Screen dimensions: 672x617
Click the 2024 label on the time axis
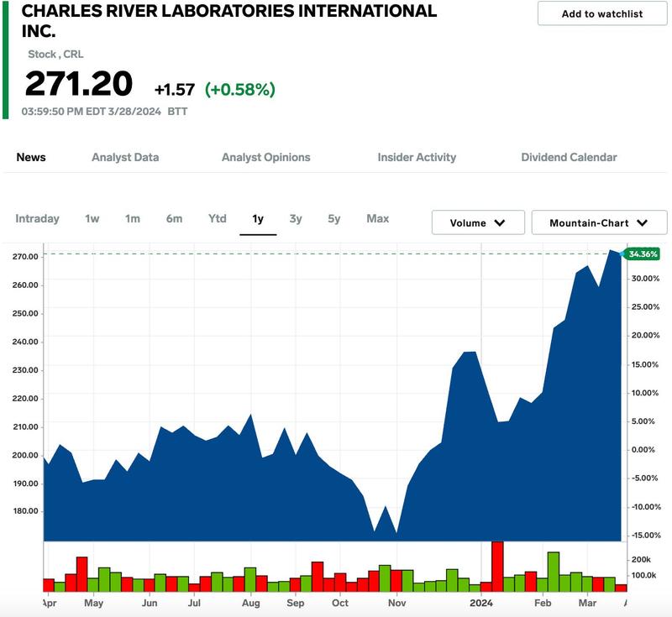(480, 603)
